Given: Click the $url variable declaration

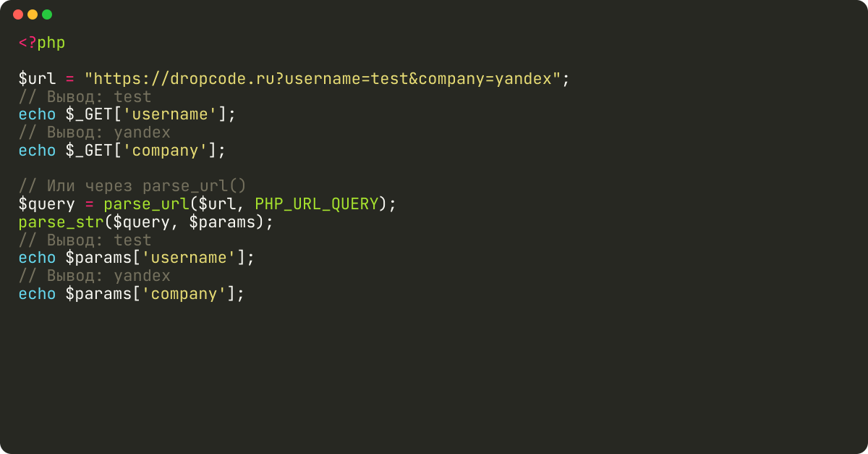Looking at the screenshot, I should click(x=37, y=78).
